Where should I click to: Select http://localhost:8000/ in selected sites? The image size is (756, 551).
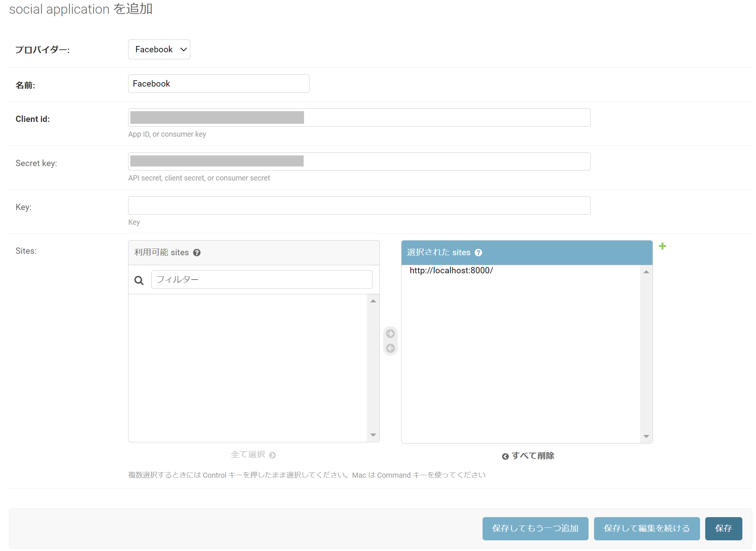451,271
